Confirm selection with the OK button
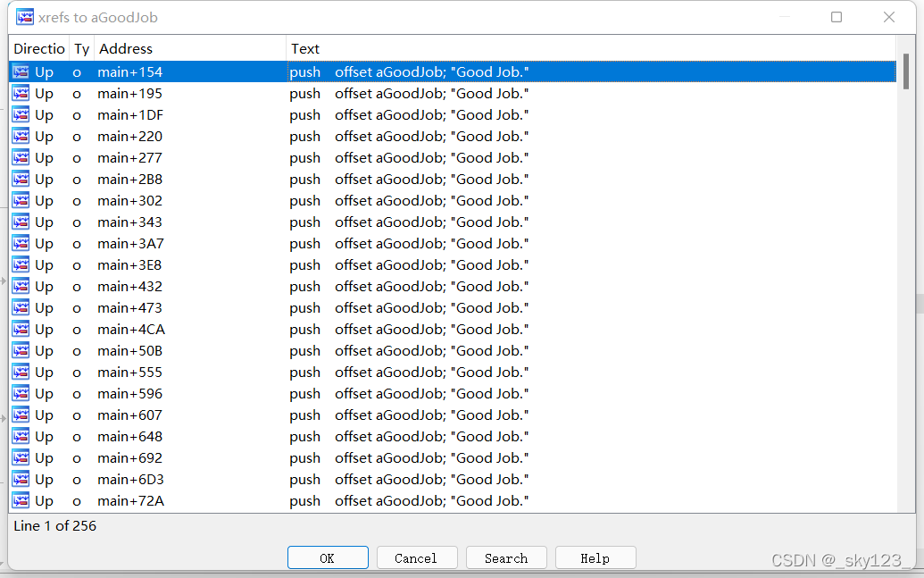 point(328,558)
